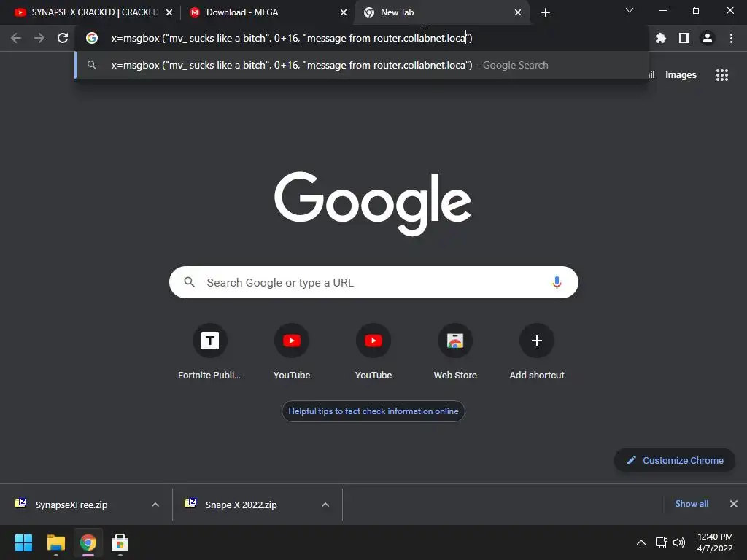Open the tab search dropdown chevron
747x560 pixels.
[x=630, y=10]
